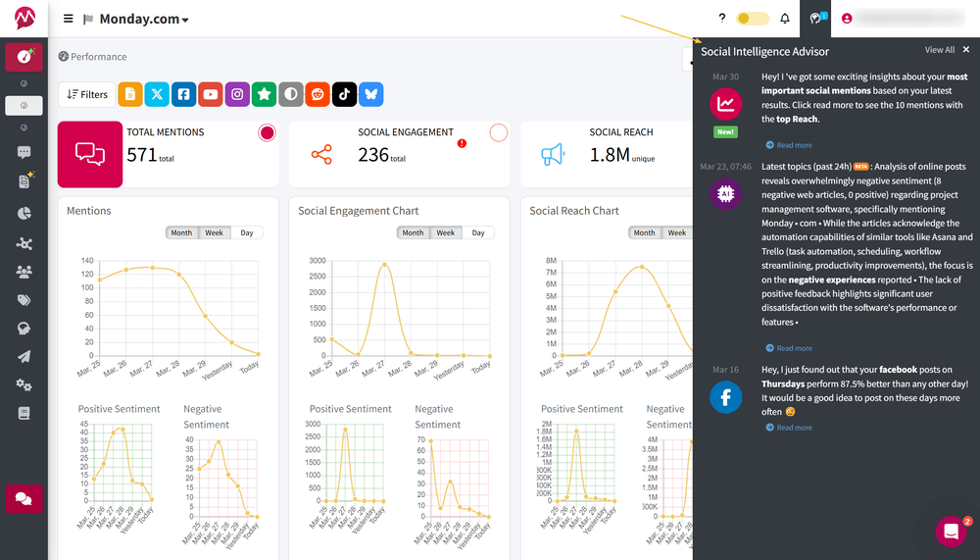This screenshot has height=560, width=980.
Task: Set Social Reach Chart to Month
Action: click(x=645, y=232)
